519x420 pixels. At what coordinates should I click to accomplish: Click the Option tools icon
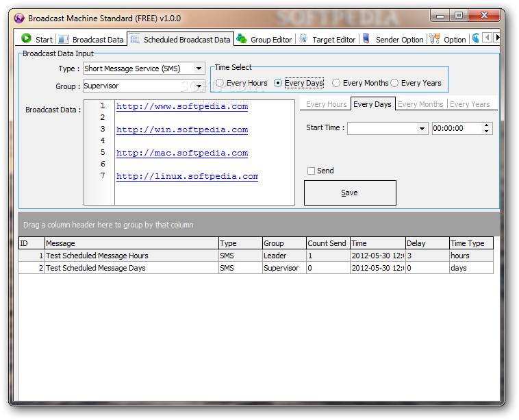[x=435, y=39]
